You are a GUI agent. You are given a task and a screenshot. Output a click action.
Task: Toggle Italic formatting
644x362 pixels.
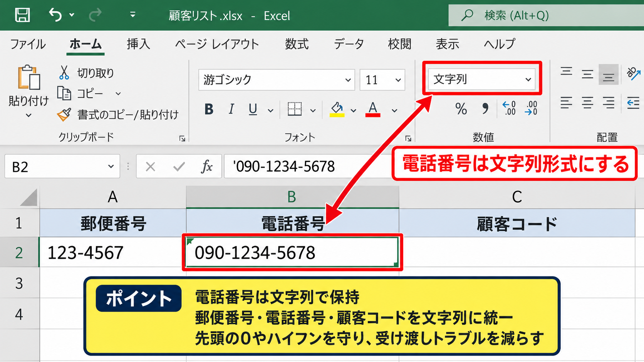point(231,109)
